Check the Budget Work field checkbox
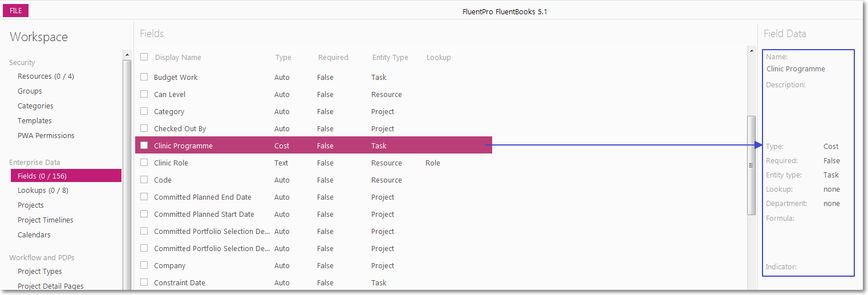Screen dimensions: 868x295 pyautogui.click(x=144, y=77)
